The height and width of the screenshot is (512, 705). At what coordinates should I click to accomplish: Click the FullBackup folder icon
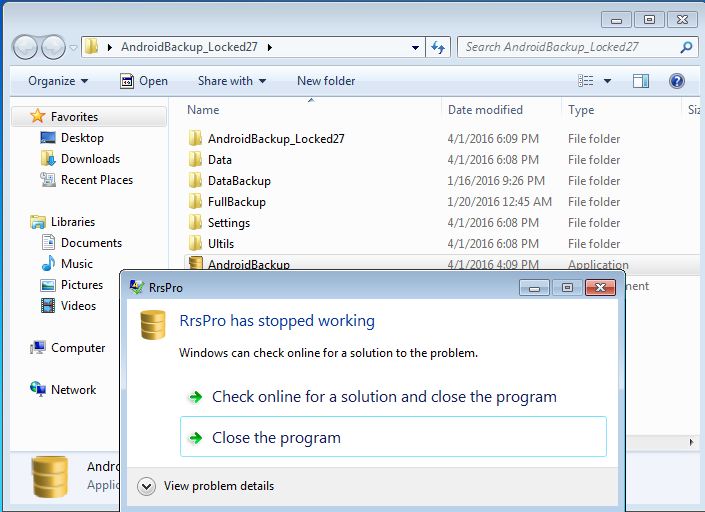point(195,201)
